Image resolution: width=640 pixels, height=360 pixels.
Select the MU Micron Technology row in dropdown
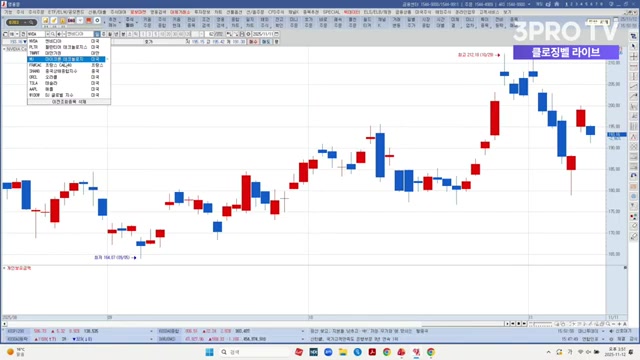point(67,59)
